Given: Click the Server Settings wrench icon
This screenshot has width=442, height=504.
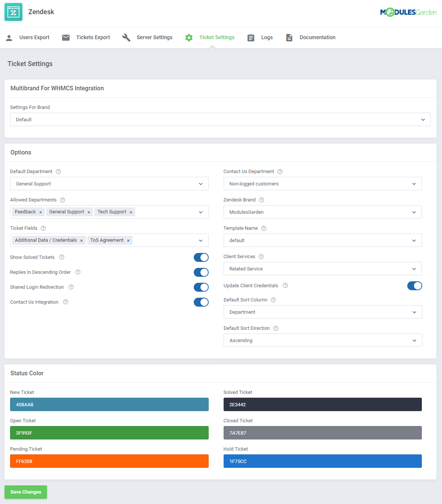Looking at the screenshot, I should [x=126, y=37].
